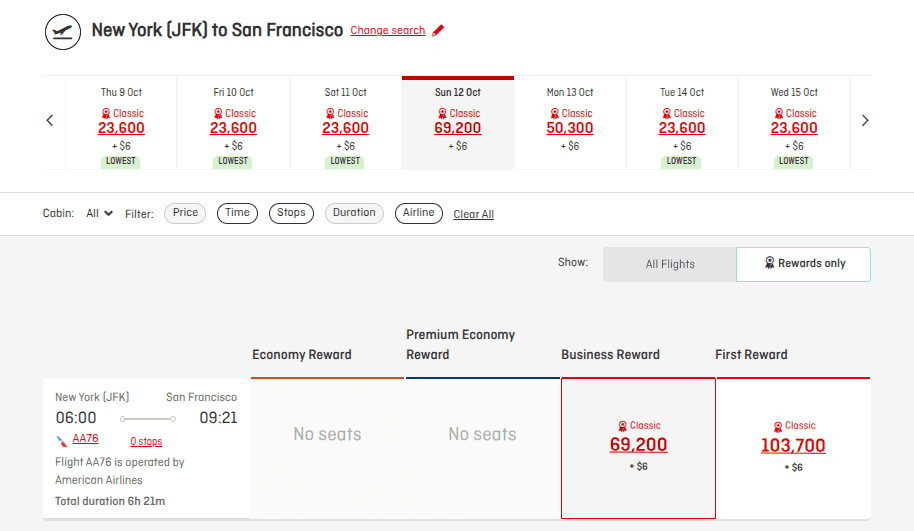Image resolution: width=914 pixels, height=531 pixels.
Task: Click Classic ribbon icon under Sat 11 Oct
Action: 330,113
